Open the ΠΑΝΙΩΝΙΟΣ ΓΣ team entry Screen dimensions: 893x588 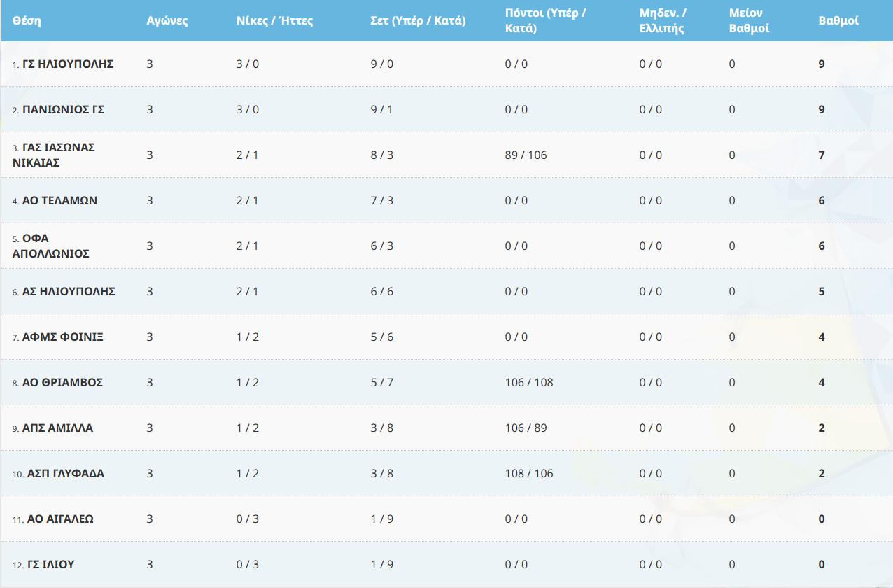click(x=64, y=109)
